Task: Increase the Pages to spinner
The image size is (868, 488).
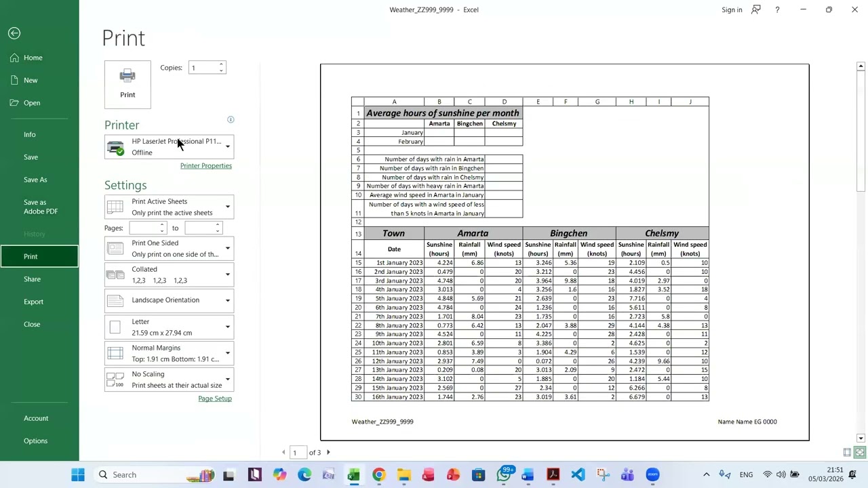Action: 218,225
